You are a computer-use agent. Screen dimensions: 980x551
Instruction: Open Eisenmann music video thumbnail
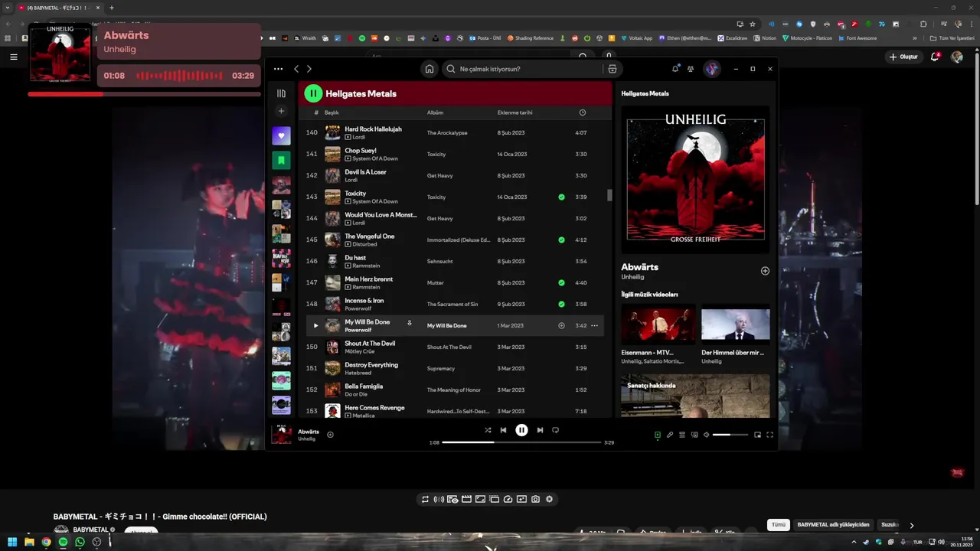pyautogui.click(x=658, y=324)
